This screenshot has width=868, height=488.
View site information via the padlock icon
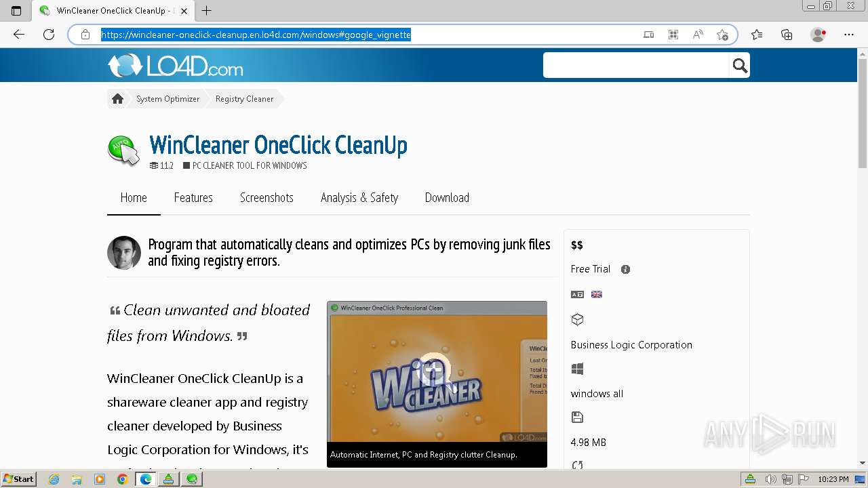(85, 35)
